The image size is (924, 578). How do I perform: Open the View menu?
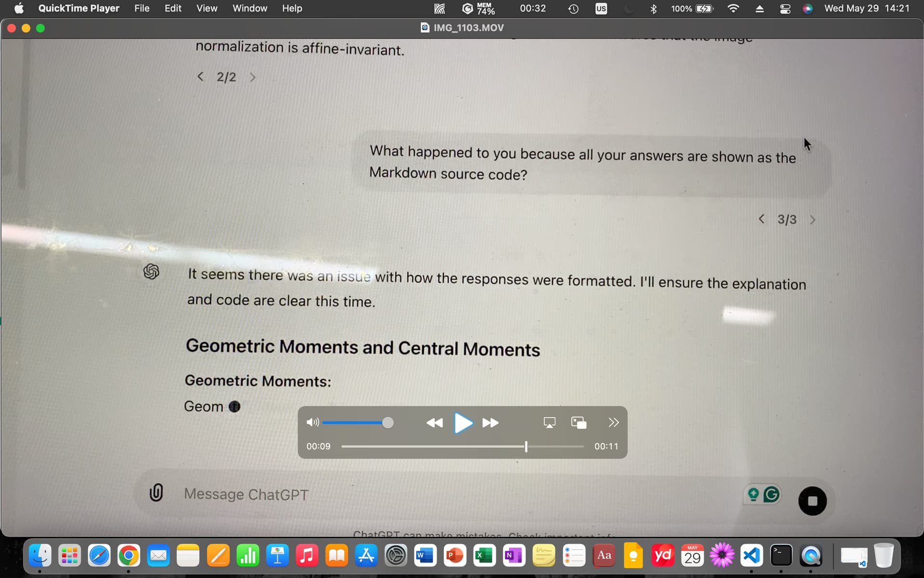click(206, 8)
